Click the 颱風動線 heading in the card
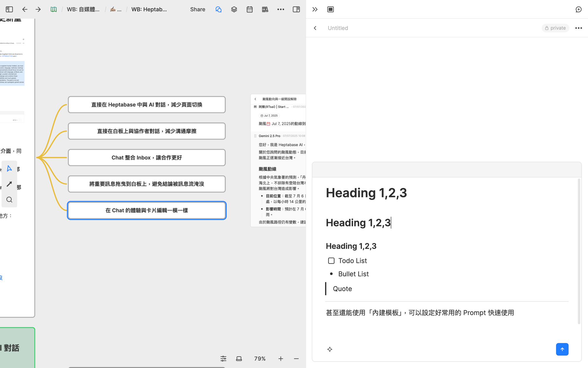 point(268,169)
